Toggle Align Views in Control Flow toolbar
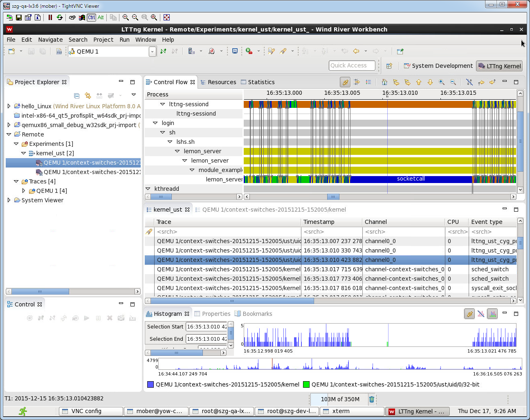Image resolution: width=530 pixels, height=420 pixels. [x=346, y=82]
